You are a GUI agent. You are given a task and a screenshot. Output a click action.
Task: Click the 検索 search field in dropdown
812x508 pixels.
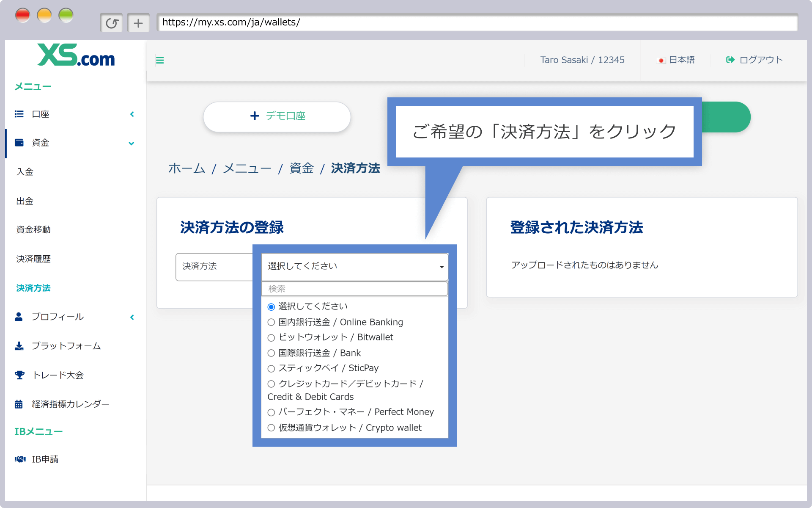coord(355,289)
